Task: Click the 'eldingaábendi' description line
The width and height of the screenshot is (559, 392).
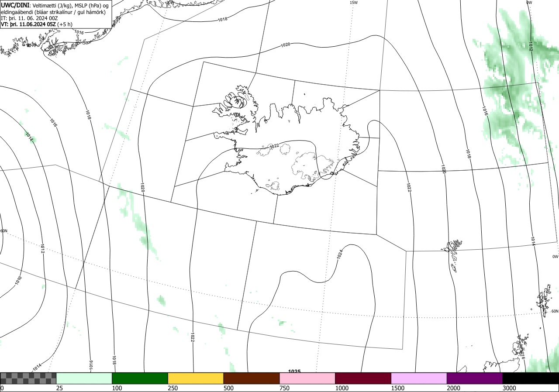Action: [x=53, y=12]
